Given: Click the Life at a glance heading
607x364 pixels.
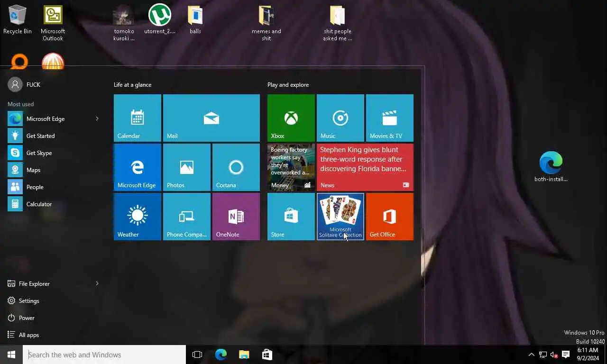Looking at the screenshot, I should tap(133, 85).
